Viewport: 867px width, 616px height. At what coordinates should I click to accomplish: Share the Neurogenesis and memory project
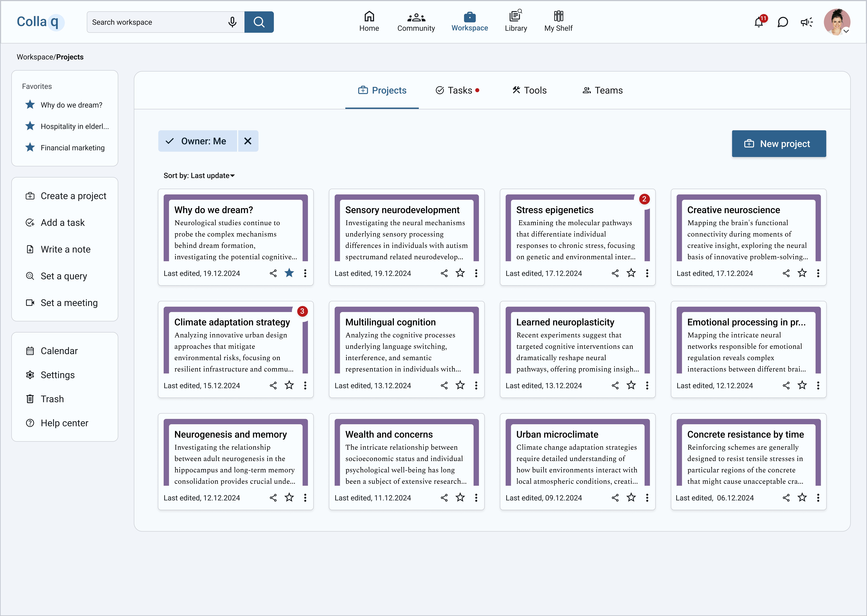(273, 498)
